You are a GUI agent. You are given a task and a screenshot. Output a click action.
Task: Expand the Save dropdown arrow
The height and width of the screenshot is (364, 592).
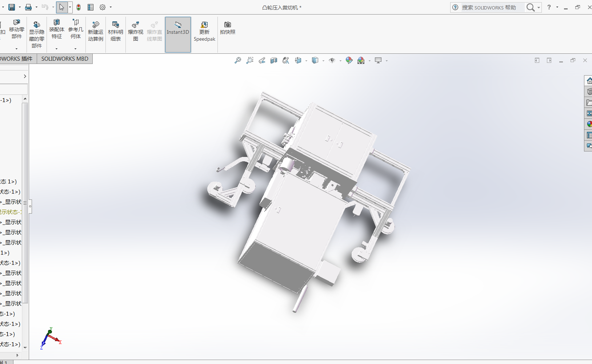(20, 7)
